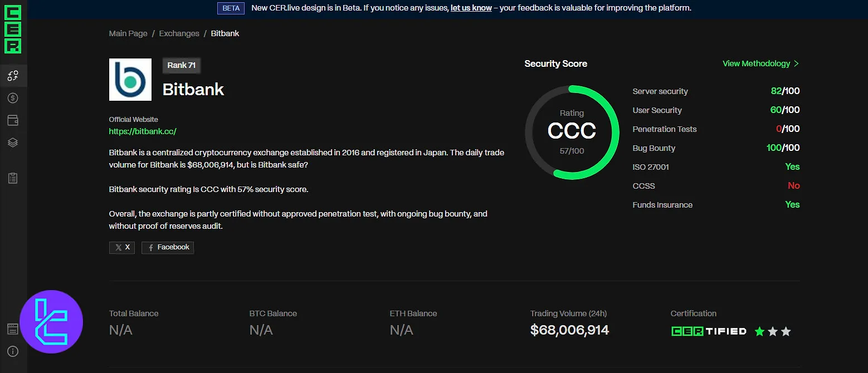Click the clipboard icon in sidebar
Screen dimensions: 868x373
click(13, 178)
